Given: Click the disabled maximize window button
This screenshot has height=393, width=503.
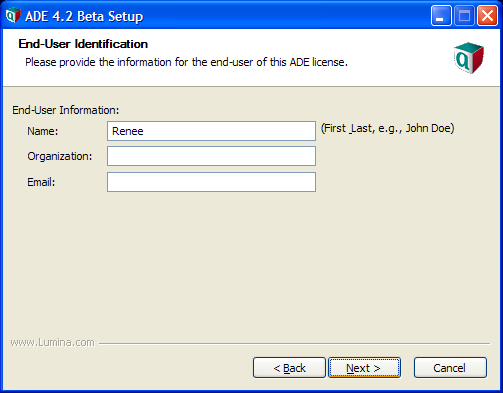Looking at the screenshot, I should point(464,15).
